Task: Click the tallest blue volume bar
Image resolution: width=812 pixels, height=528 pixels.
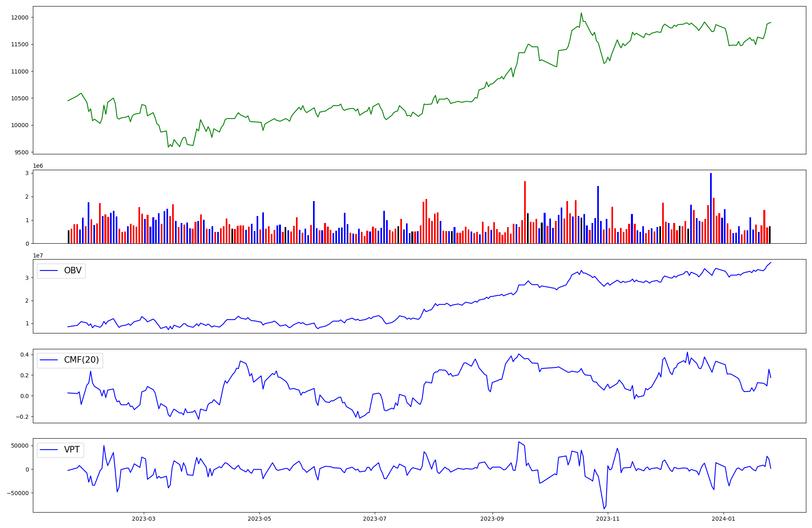Action: [x=711, y=208]
